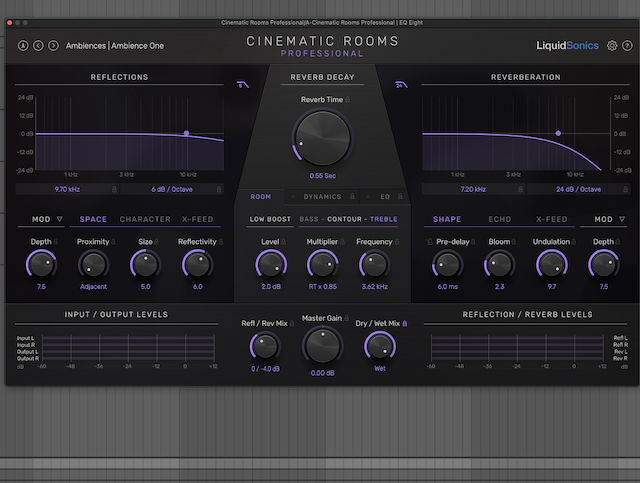640x483 pixels.
Task: Toggle the Reverberation Depth lock
Action: pyautogui.click(x=618, y=242)
